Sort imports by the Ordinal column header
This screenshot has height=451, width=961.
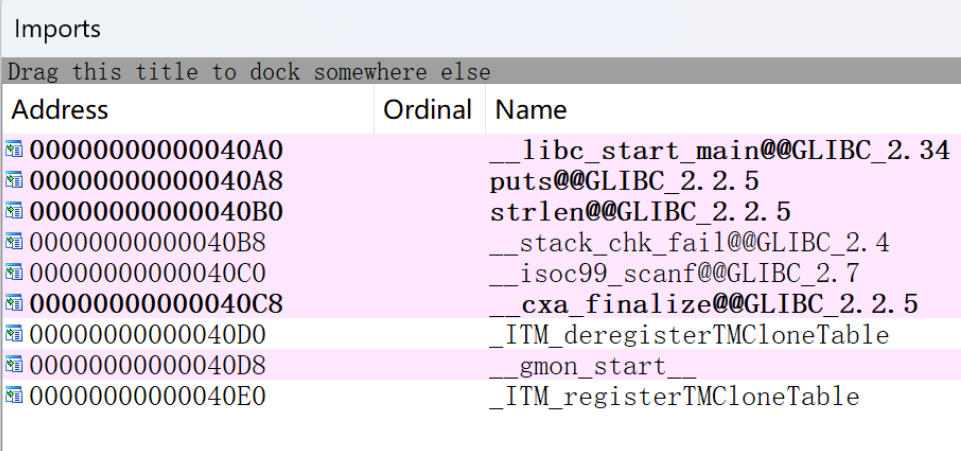click(x=429, y=110)
